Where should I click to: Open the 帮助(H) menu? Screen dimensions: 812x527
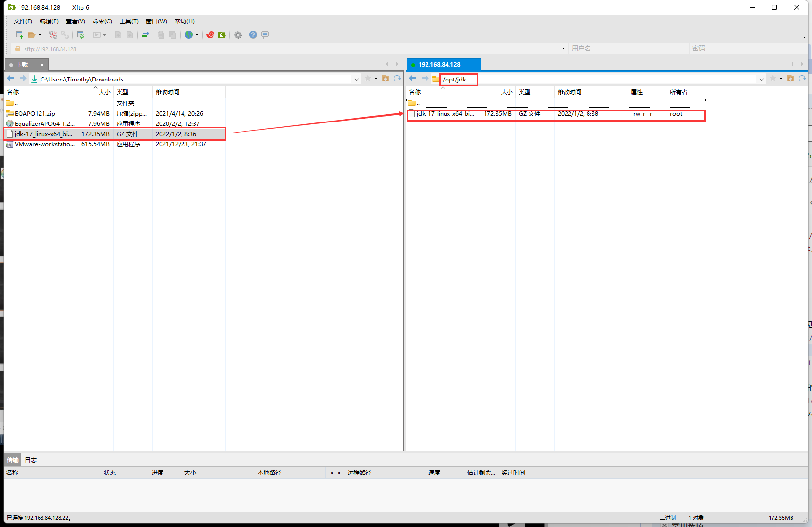click(184, 21)
